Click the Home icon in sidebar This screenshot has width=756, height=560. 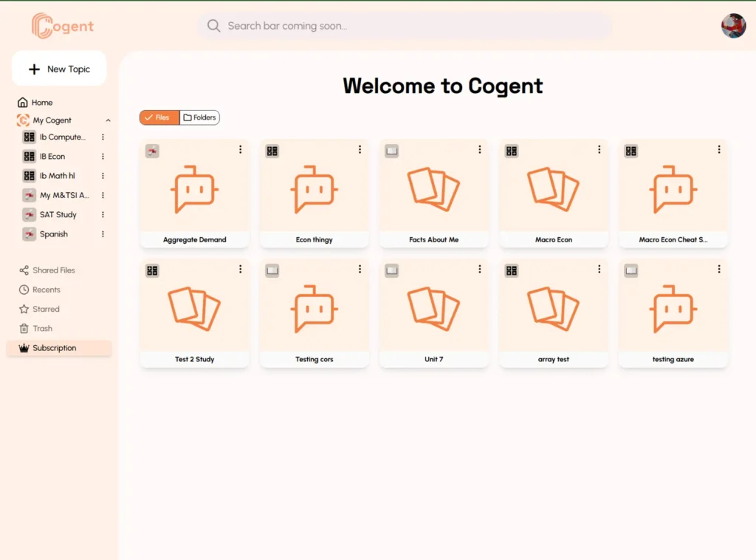tap(23, 103)
